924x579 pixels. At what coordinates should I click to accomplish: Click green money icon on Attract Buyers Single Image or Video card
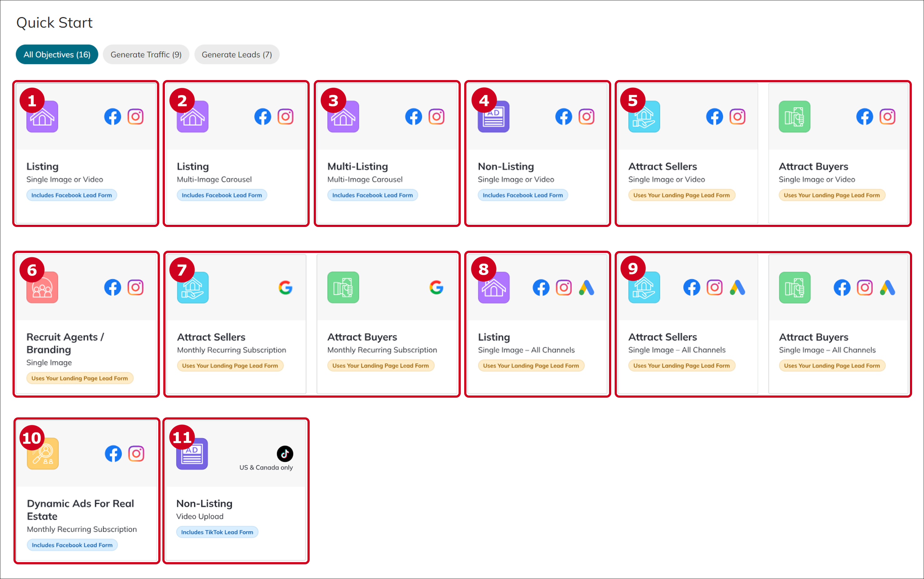[795, 116]
